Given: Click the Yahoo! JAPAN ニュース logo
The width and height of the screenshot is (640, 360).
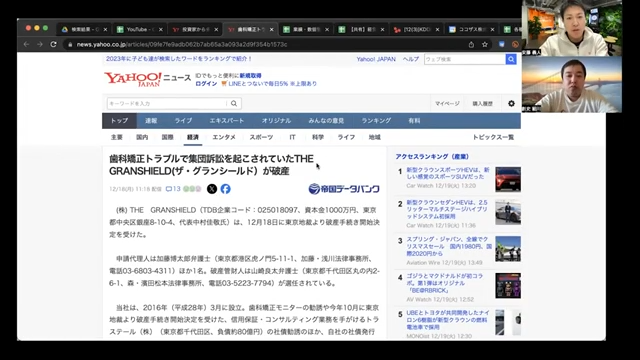Looking at the screenshot, I should (147, 79).
